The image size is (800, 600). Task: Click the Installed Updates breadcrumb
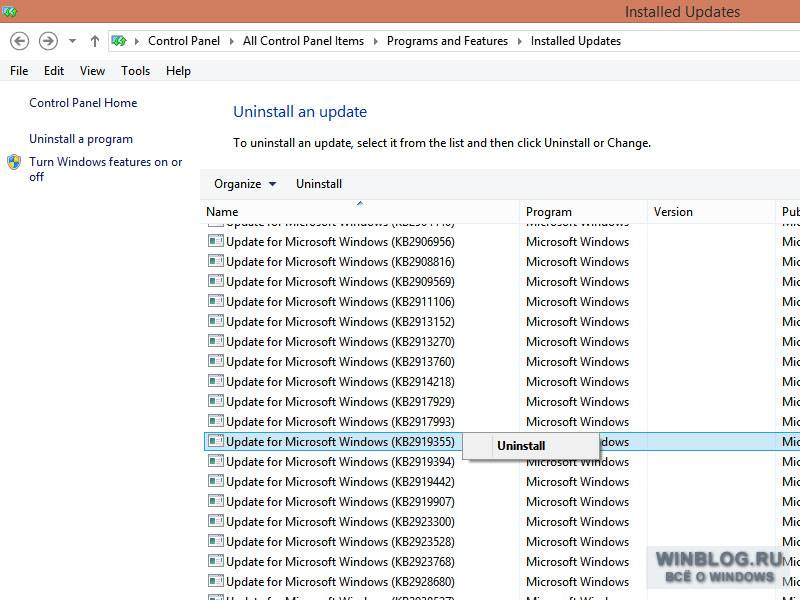(x=576, y=41)
